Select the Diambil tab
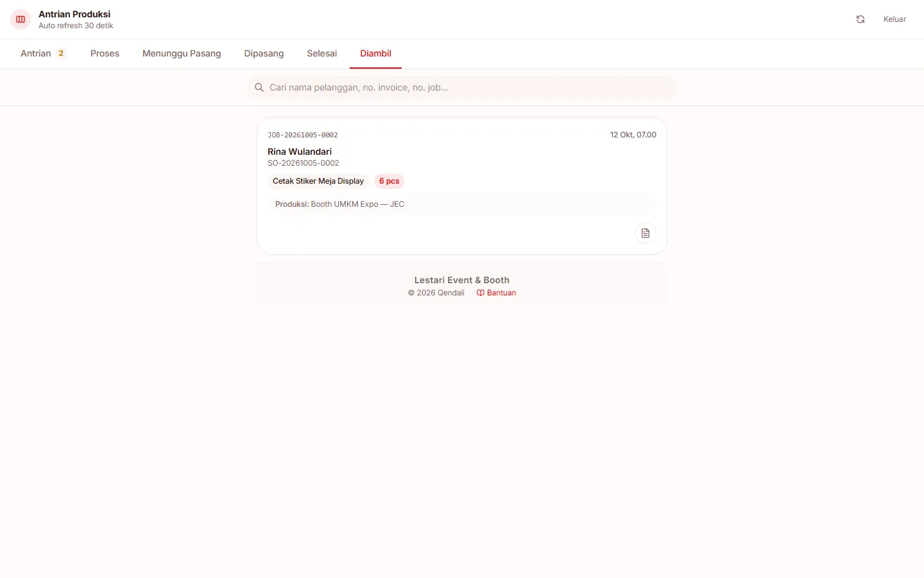The height and width of the screenshot is (578, 924). [375, 53]
